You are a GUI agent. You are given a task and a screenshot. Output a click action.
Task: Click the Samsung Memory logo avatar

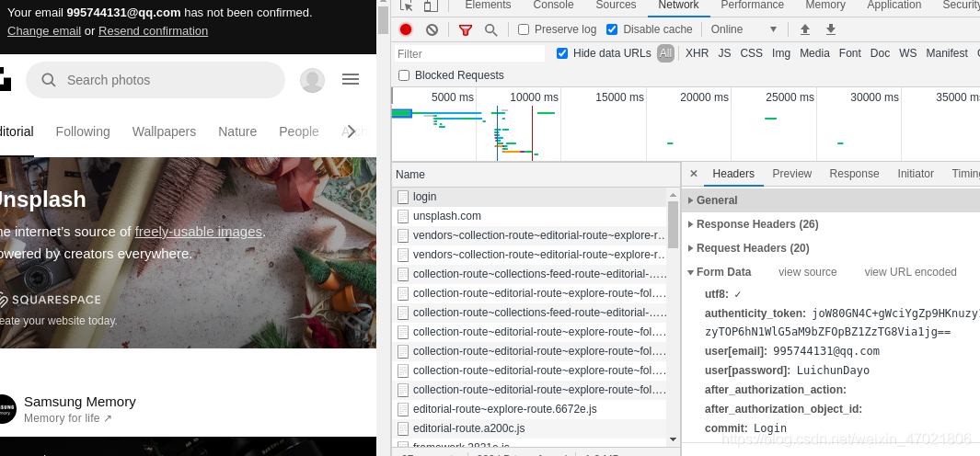(5, 408)
